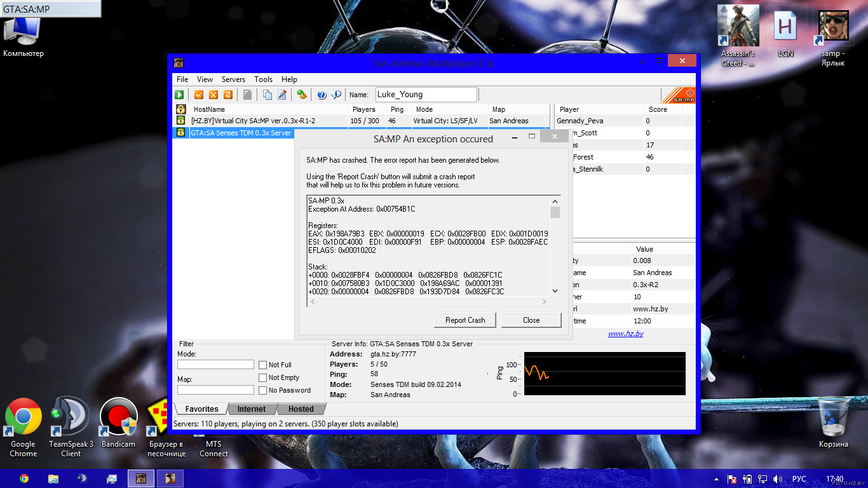The image size is (868, 488).
Task: Click the grey document toolbar icon
Action: pyautogui.click(x=248, y=95)
